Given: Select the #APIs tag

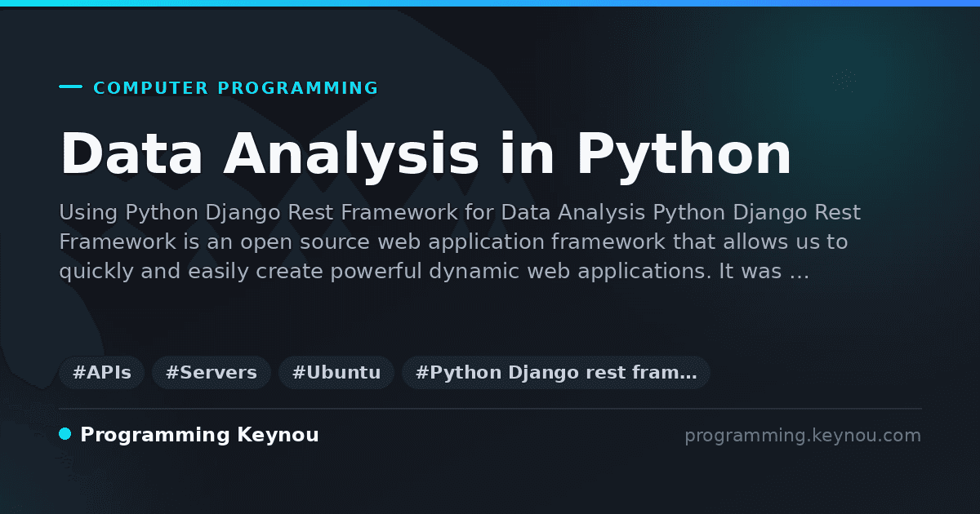Looking at the screenshot, I should coord(102,373).
